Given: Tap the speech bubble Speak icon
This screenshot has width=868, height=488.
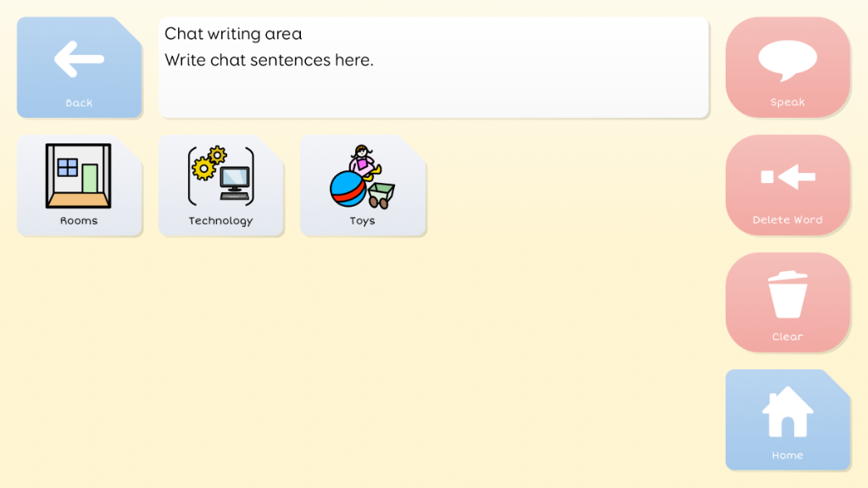Looking at the screenshot, I should coord(787,59).
